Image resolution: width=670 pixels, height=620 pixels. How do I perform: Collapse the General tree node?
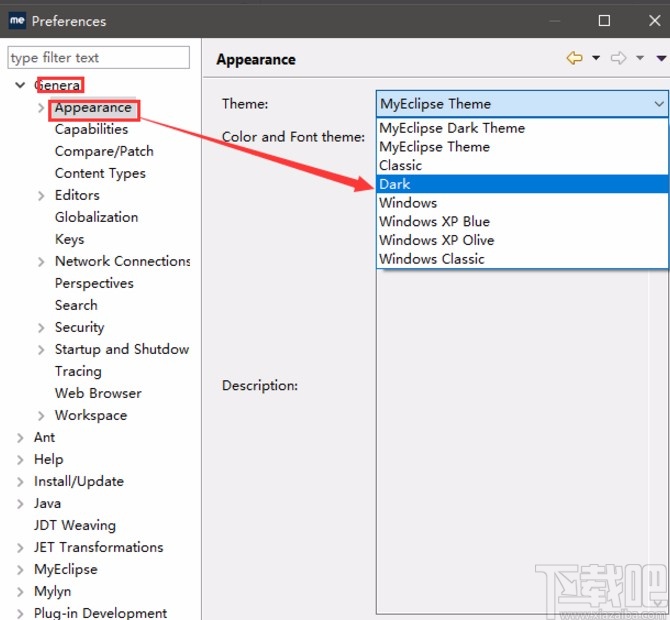pos(20,85)
